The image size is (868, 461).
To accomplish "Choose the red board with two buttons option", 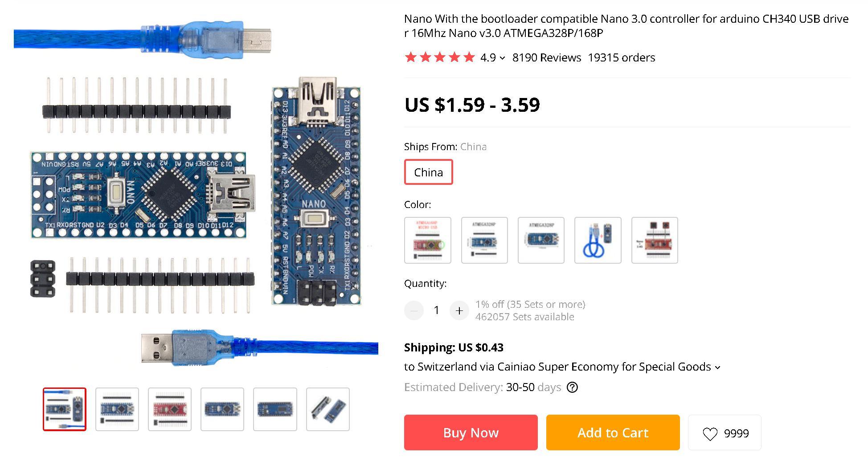I will pos(655,240).
